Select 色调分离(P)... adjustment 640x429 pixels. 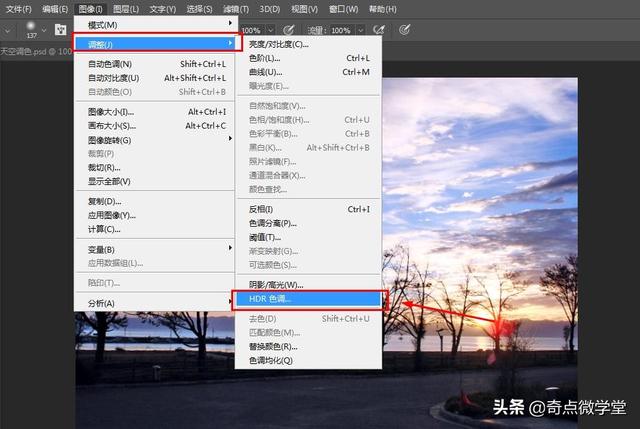tap(309, 223)
